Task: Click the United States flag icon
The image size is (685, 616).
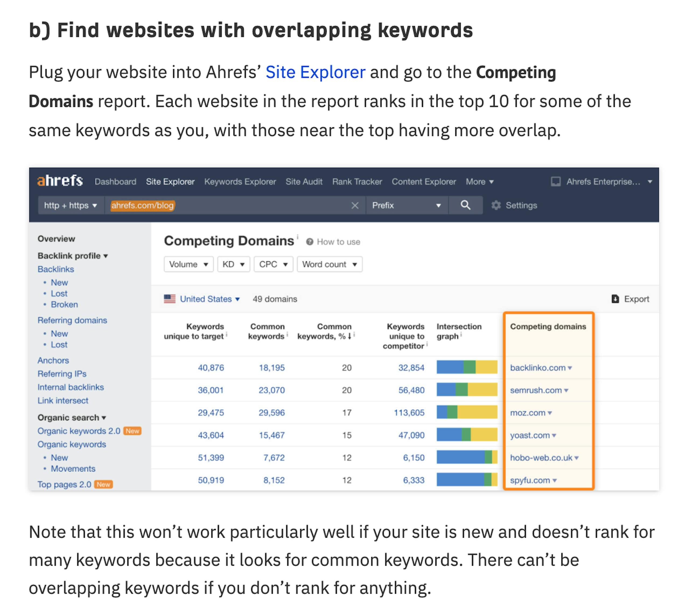Action: click(170, 299)
